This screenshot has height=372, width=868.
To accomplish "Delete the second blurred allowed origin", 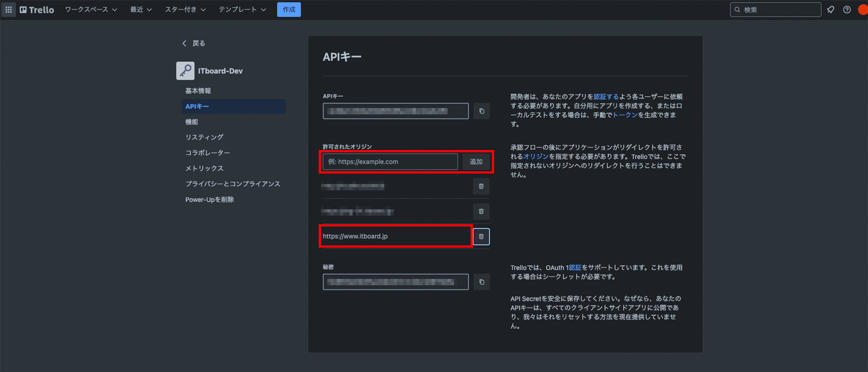I will (481, 212).
